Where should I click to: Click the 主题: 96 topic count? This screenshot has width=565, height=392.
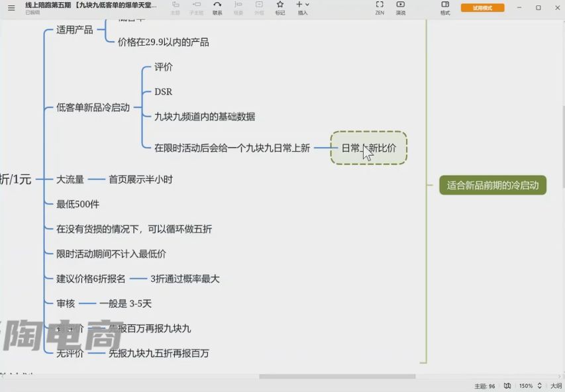coord(485,386)
